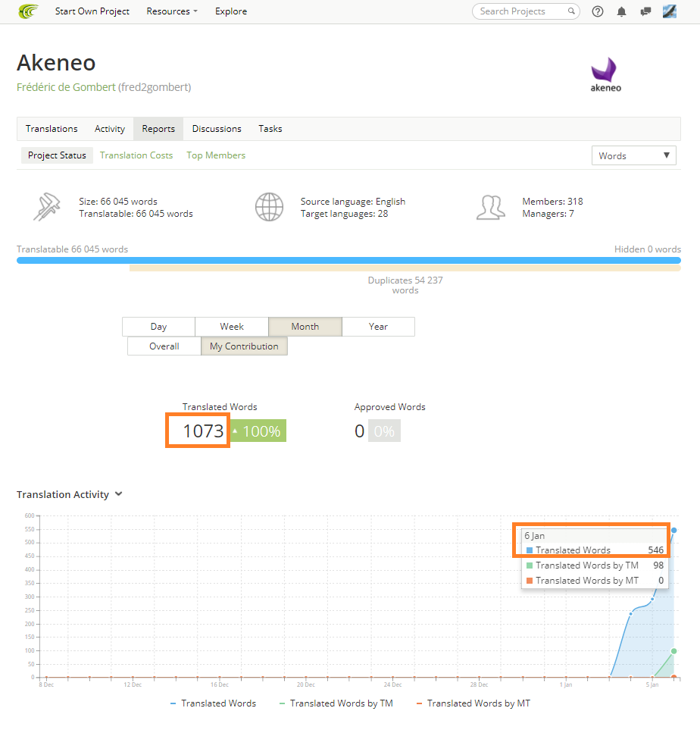Open Frédéric de Gombert profile link
Viewport: 700px width, 755px height.
(x=66, y=87)
